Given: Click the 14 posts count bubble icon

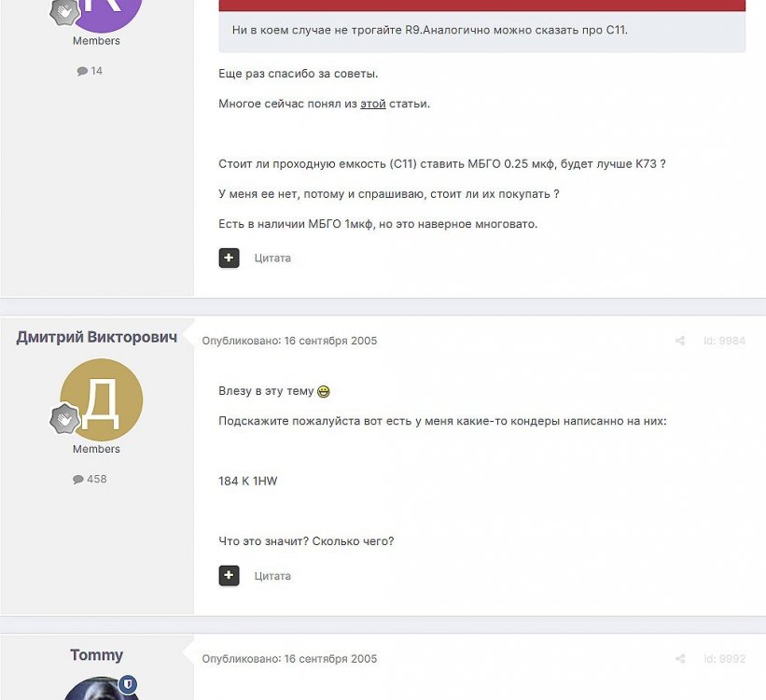Looking at the screenshot, I should [x=82, y=71].
